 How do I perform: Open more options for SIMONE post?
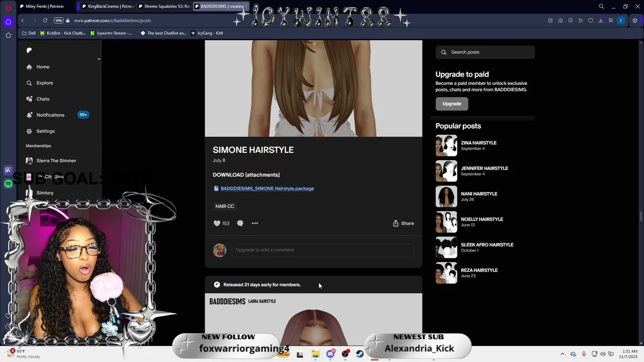tap(255, 223)
